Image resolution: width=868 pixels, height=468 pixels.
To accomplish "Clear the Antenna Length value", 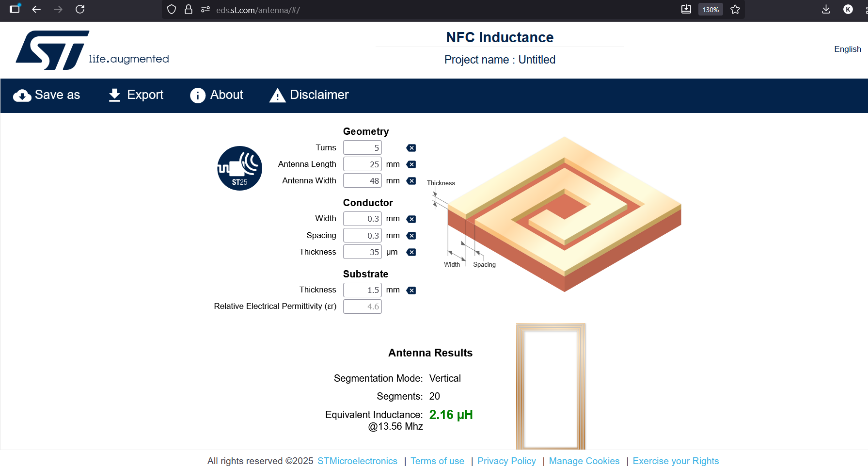I will [411, 164].
